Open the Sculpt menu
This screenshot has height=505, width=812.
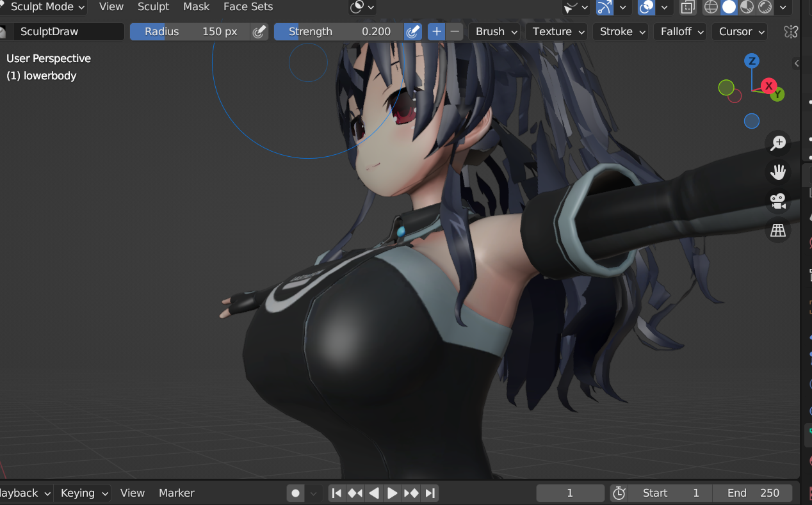pyautogui.click(x=154, y=7)
